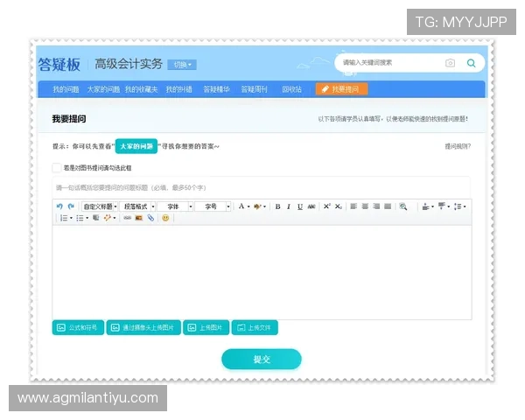The width and height of the screenshot is (525, 420).
Task: Click the teal 大家的问题 hint button
Action: click(x=136, y=146)
